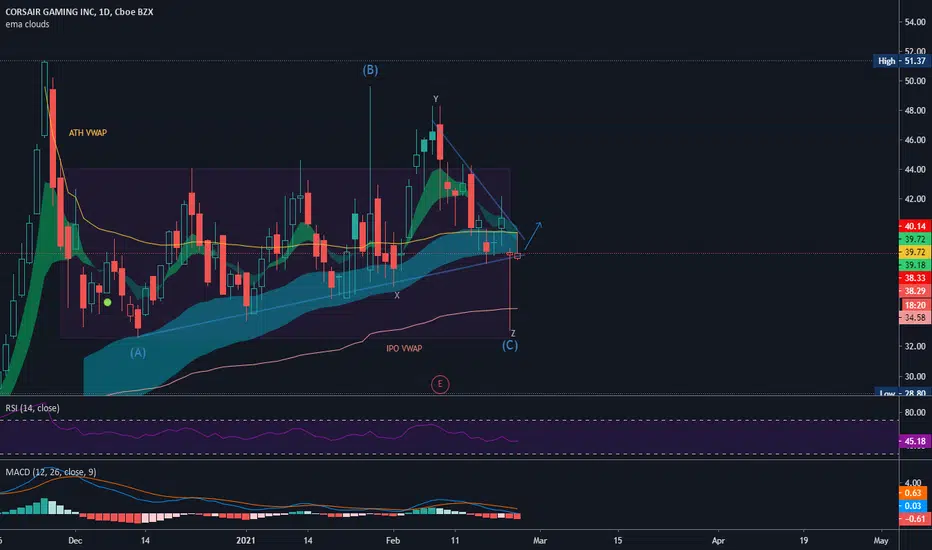Click the 34.58 pink price tag
932x550 pixels.
pyautogui.click(x=914, y=318)
